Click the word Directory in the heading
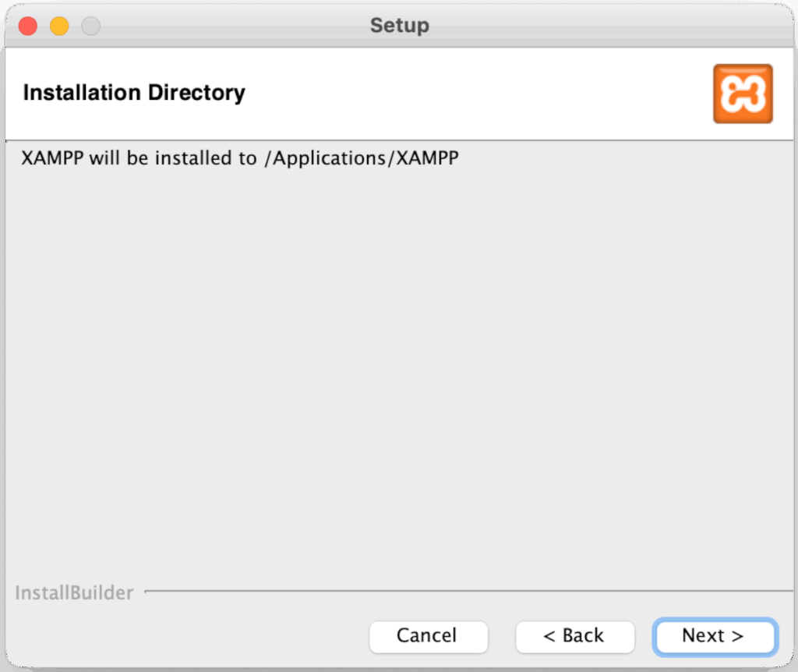 (x=197, y=93)
